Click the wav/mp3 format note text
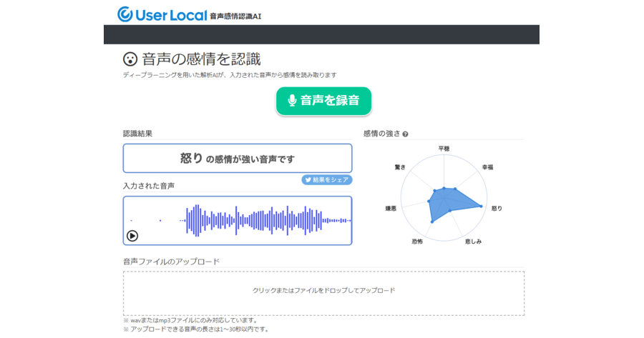 point(190,320)
